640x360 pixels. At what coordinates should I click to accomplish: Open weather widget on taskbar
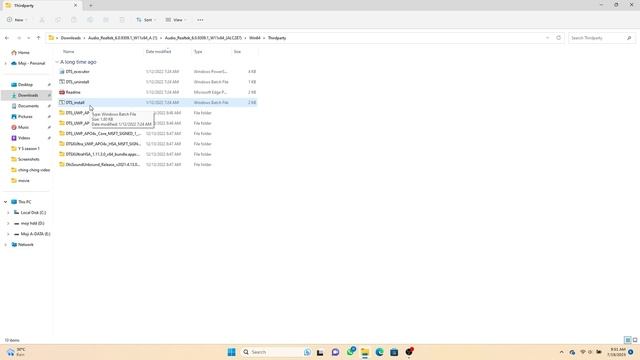pos(16,352)
